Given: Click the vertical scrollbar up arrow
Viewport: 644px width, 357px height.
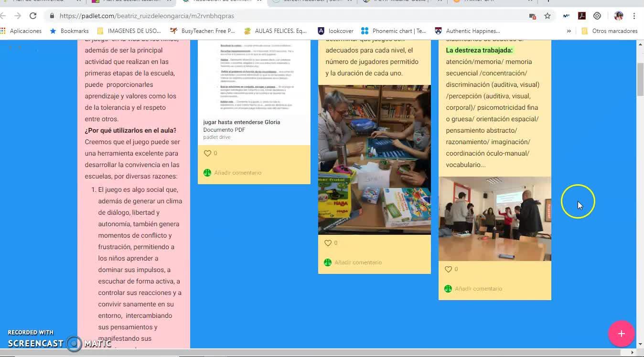Looking at the screenshot, I should (x=640, y=44).
